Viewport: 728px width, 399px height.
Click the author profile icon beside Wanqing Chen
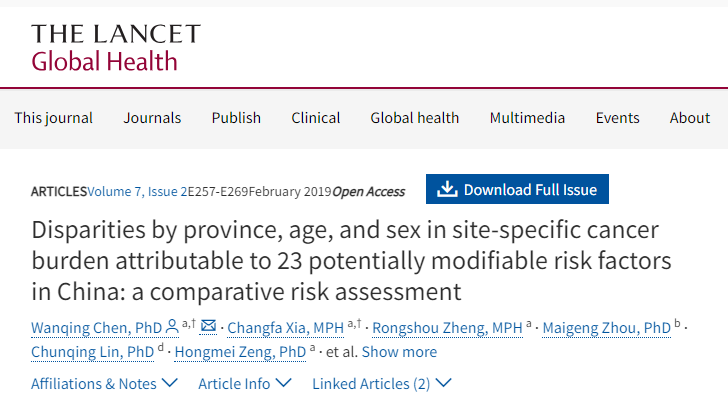pyautogui.click(x=172, y=327)
